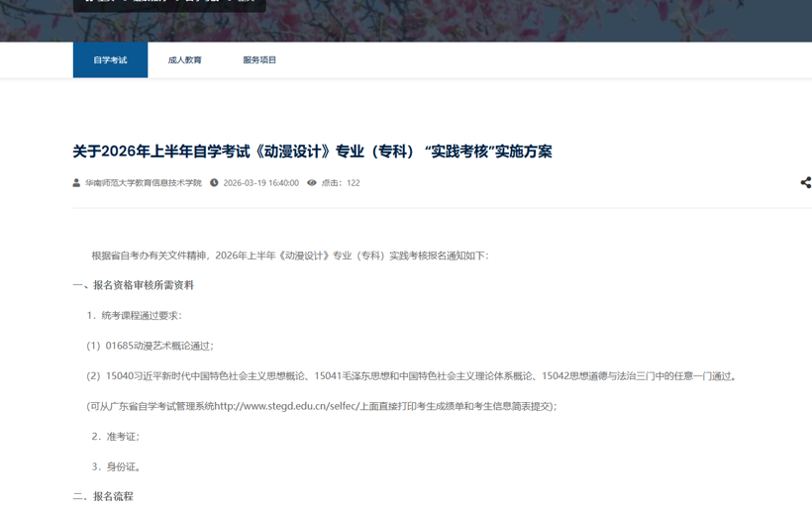Click the eye icon next to 点击
Image resolution: width=812 pixels, height=511 pixels.
click(312, 183)
